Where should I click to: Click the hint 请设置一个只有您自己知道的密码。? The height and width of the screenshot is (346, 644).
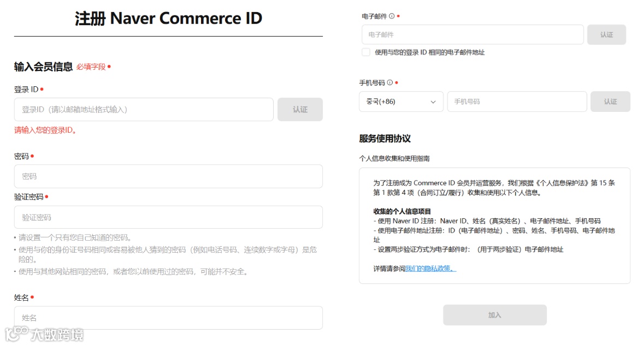pos(75,237)
